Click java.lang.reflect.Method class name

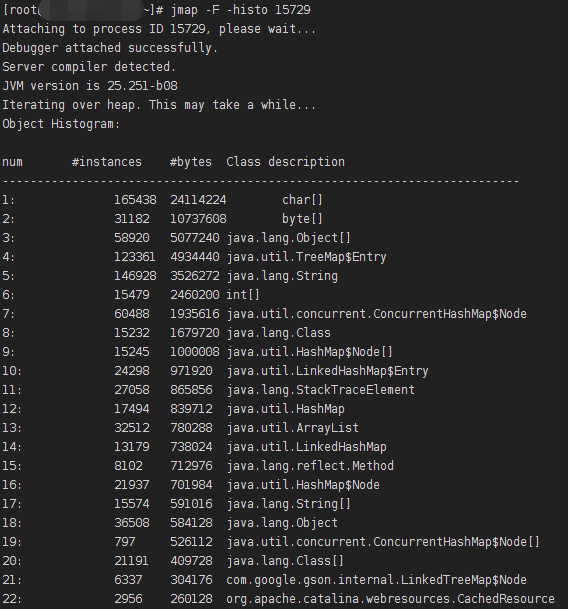[310, 466]
